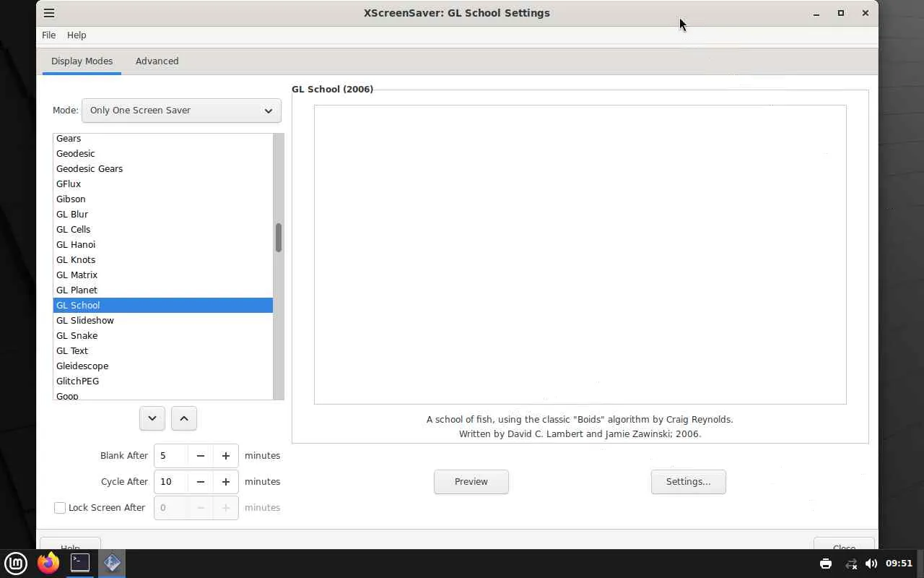Select GL Blur screen saver
The height and width of the screenshot is (578, 924).
pos(163,215)
